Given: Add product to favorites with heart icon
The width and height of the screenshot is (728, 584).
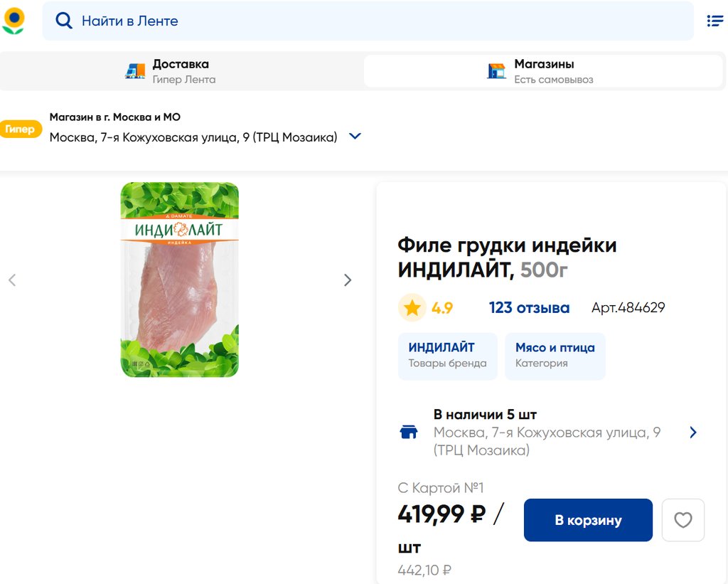Looking at the screenshot, I should click(682, 520).
